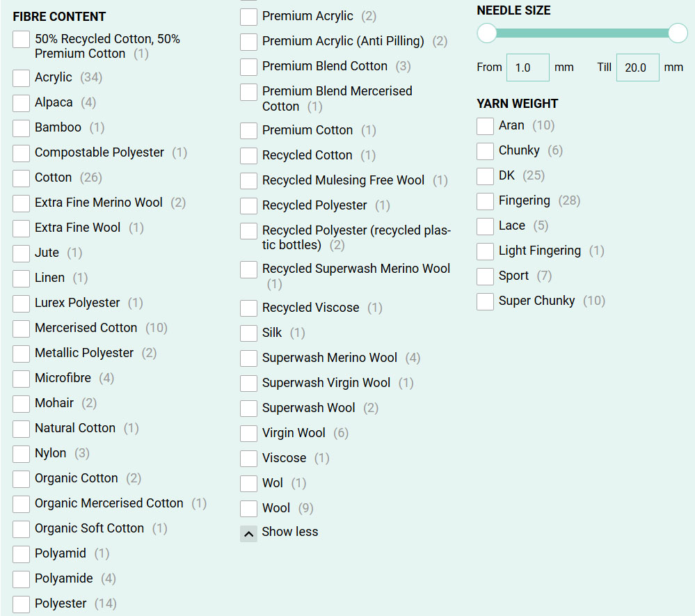The width and height of the screenshot is (695, 616).
Task: Select Super Chunky yarn weight
Action: tap(486, 301)
